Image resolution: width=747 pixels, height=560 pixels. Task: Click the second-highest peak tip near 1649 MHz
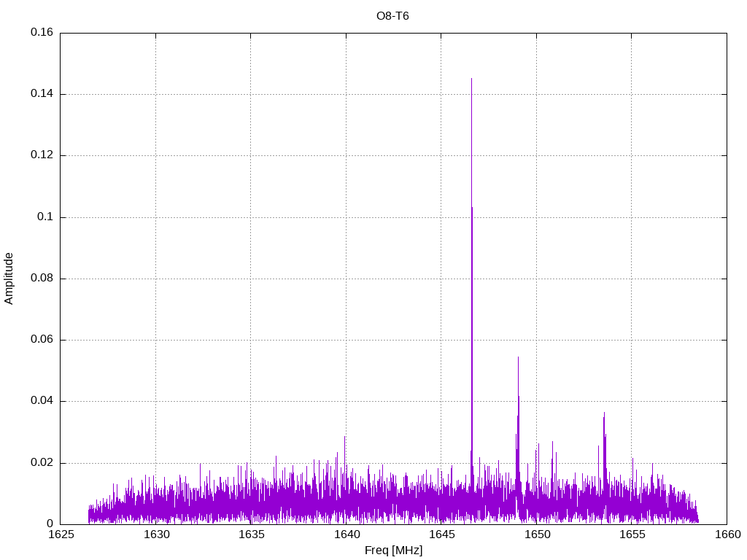(x=518, y=357)
